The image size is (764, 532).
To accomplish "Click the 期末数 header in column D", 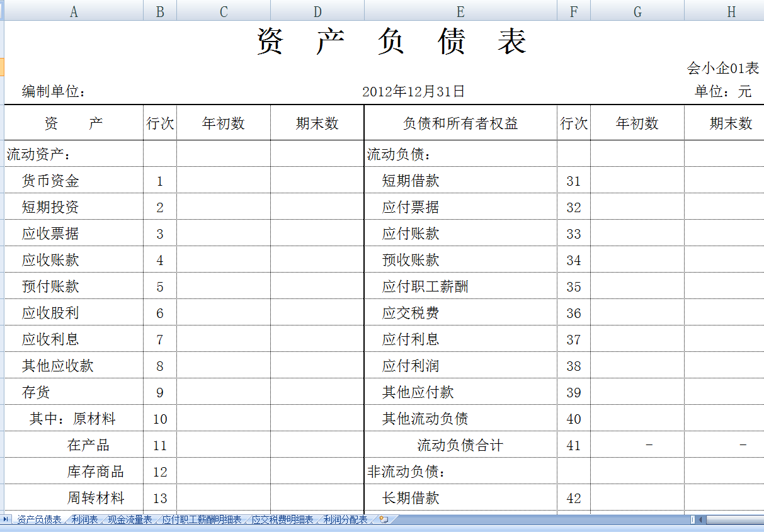I will [317, 123].
